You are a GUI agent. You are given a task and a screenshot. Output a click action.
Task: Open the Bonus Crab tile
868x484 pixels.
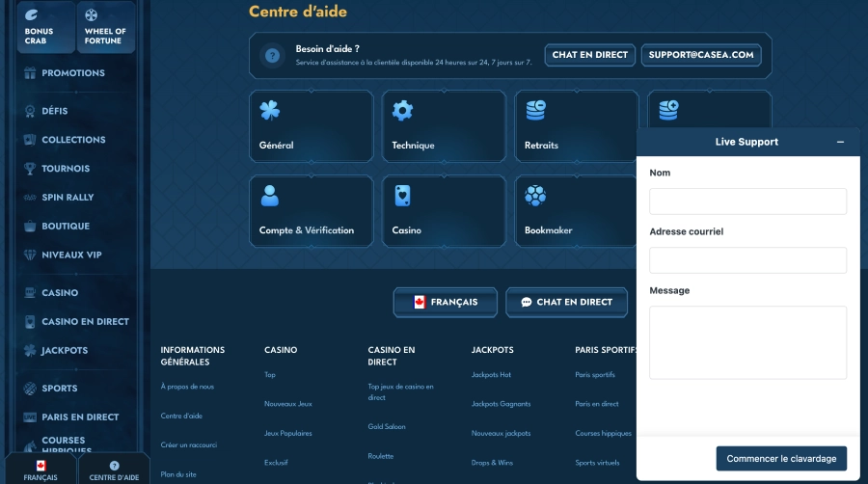click(x=46, y=27)
